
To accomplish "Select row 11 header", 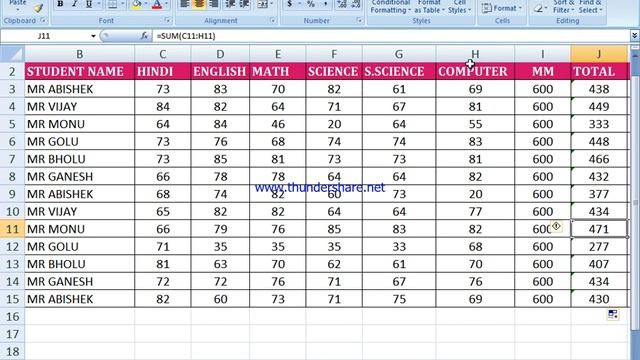I will [x=12, y=229].
